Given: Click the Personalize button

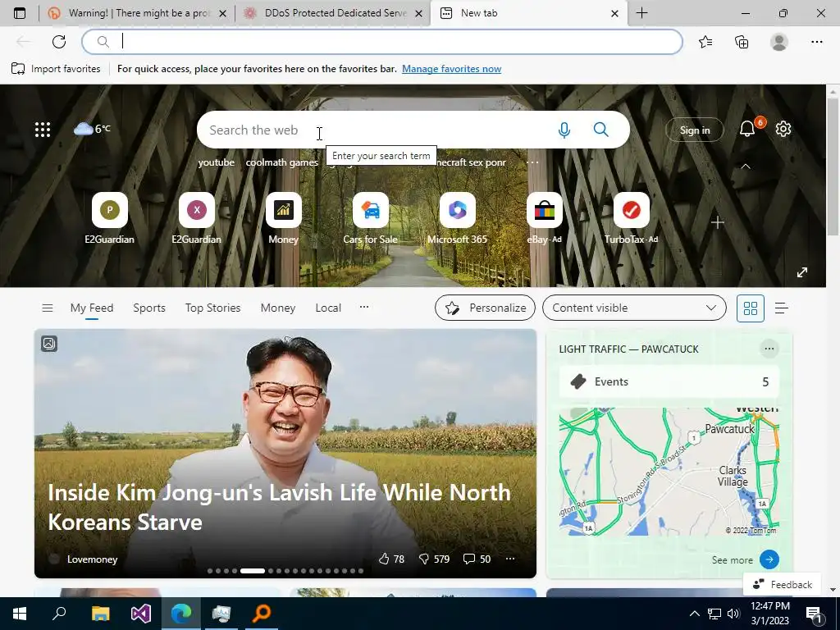Looking at the screenshot, I should 486,308.
